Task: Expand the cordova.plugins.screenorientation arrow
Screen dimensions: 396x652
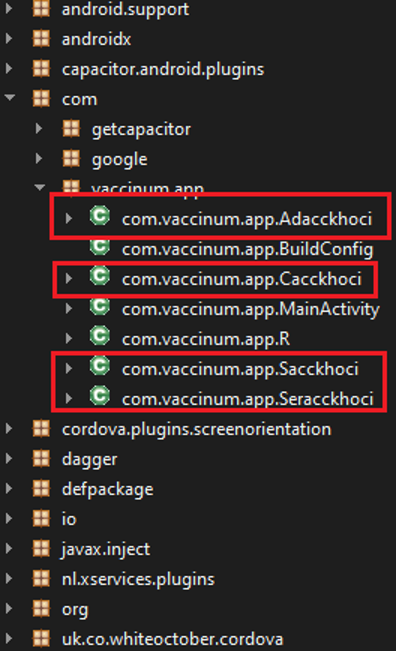Action: pos(10,429)
